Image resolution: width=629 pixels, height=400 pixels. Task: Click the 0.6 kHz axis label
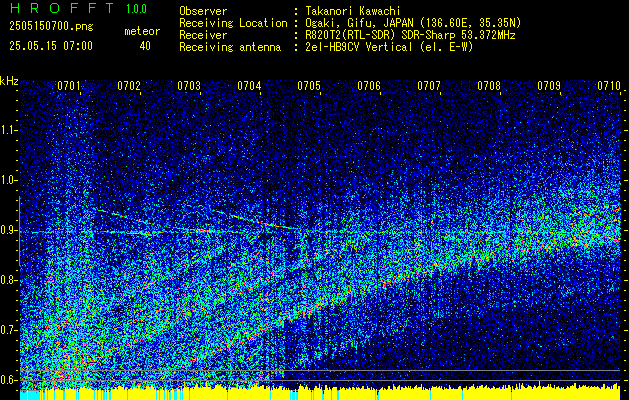[8, 380]
